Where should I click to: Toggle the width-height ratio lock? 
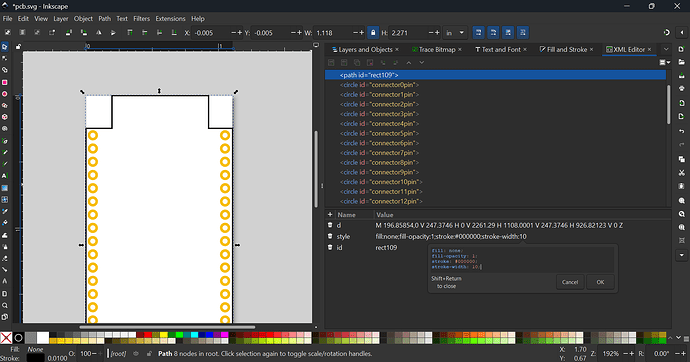click(x=373, y=33)
